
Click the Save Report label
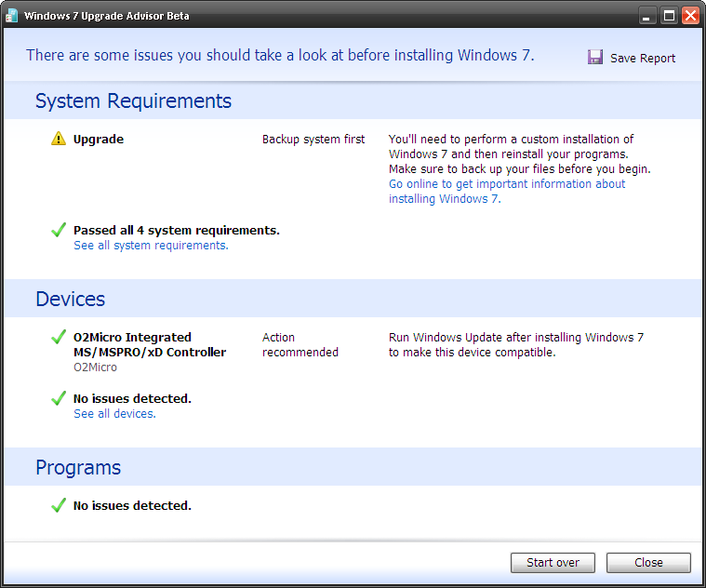pos(643,58)
